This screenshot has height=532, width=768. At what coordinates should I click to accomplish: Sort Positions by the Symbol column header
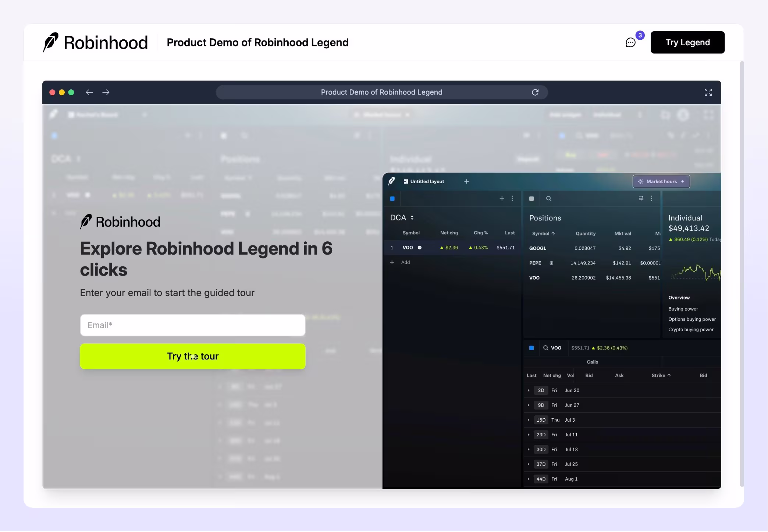541,233
